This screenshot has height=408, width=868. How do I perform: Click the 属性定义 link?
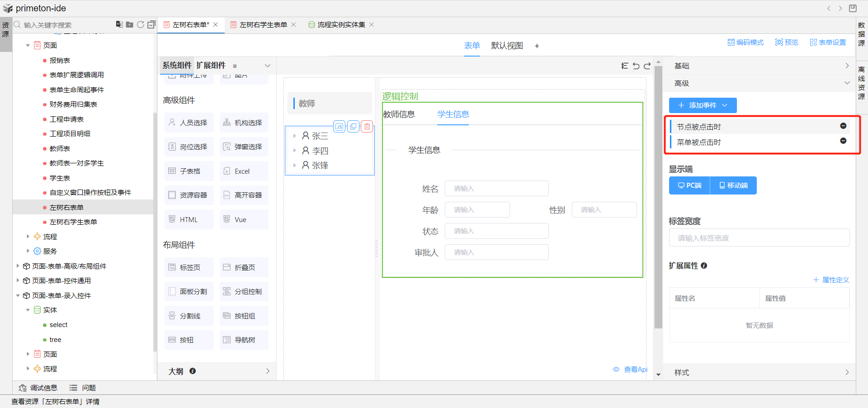(831, 280)
